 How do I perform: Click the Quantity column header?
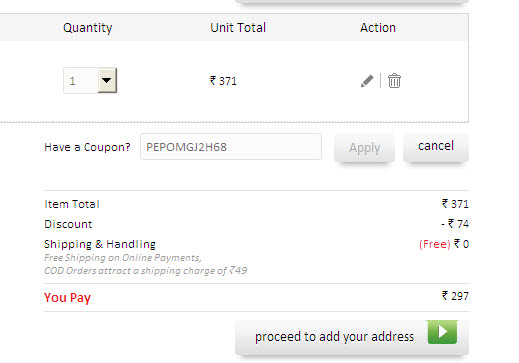(88, 28)
